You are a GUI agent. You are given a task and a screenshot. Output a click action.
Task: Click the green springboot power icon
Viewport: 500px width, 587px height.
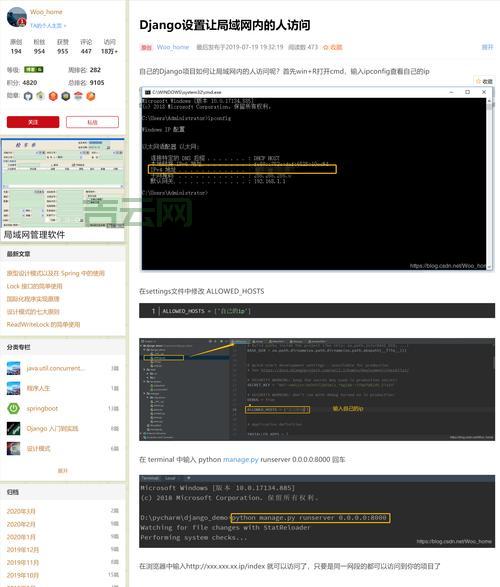click(x=13, y=408)
